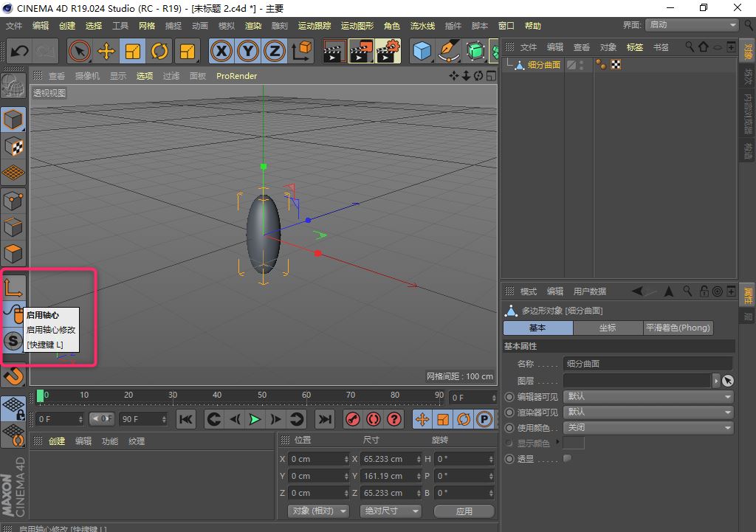Add a cube primitive from the toolbar
Viewport: 756px width, 532px height.
[422, 51]
